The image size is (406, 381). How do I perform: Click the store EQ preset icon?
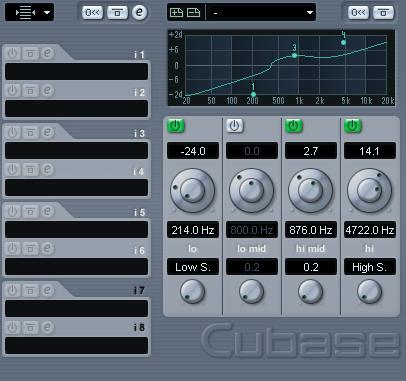click(176, 13)
